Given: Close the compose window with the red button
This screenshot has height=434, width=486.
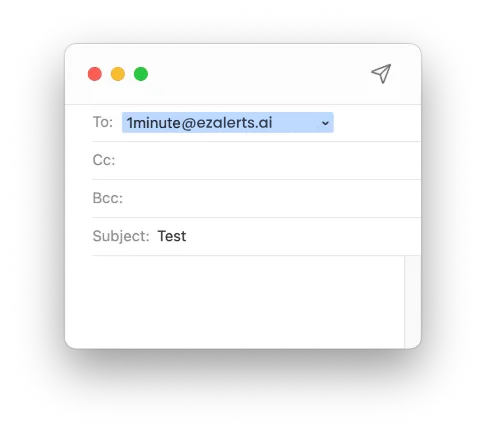Looking at the screenshot, I should tap(95, 74).
